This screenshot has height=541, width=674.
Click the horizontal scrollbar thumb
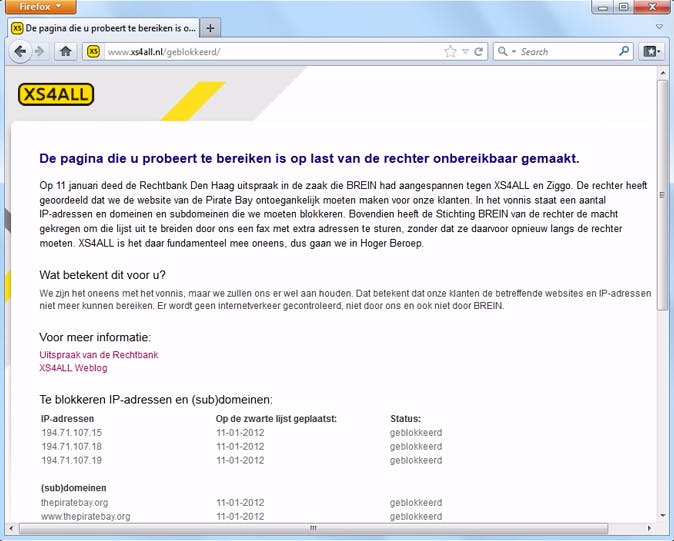tap(313, 528)
